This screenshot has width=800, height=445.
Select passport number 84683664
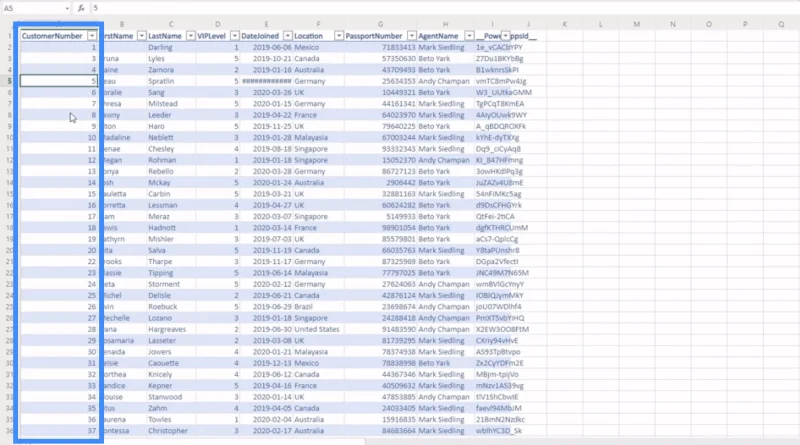(380, 430)
